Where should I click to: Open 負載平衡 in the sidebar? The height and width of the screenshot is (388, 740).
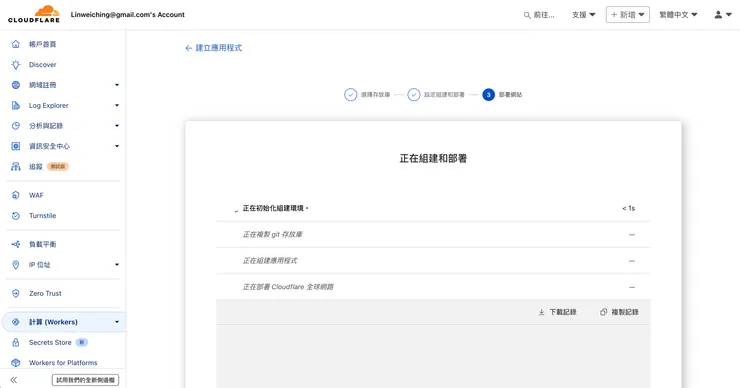(42, 244)
